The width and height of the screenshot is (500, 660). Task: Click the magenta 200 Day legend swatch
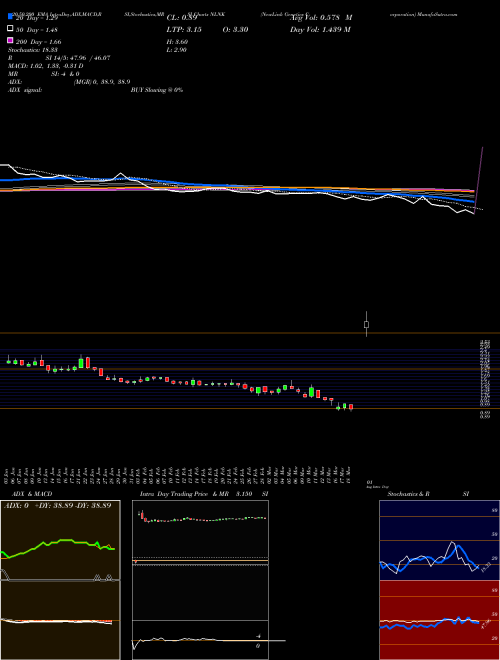(x=10, y=40)
